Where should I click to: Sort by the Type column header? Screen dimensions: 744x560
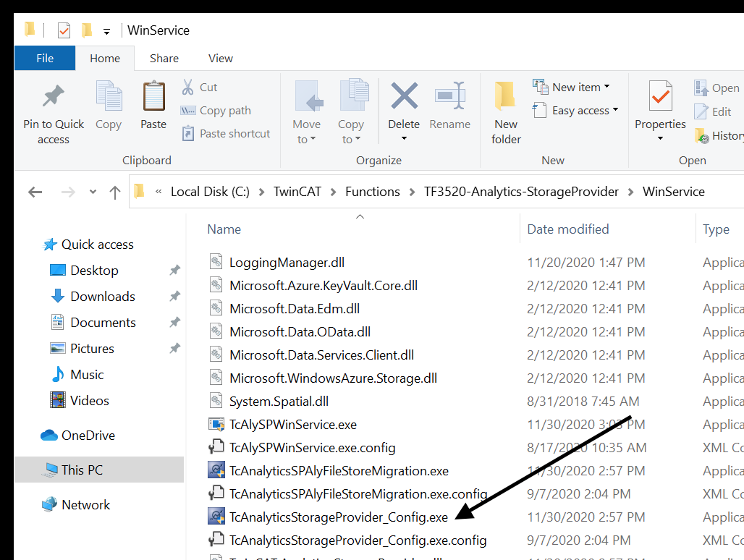[716, 229]
